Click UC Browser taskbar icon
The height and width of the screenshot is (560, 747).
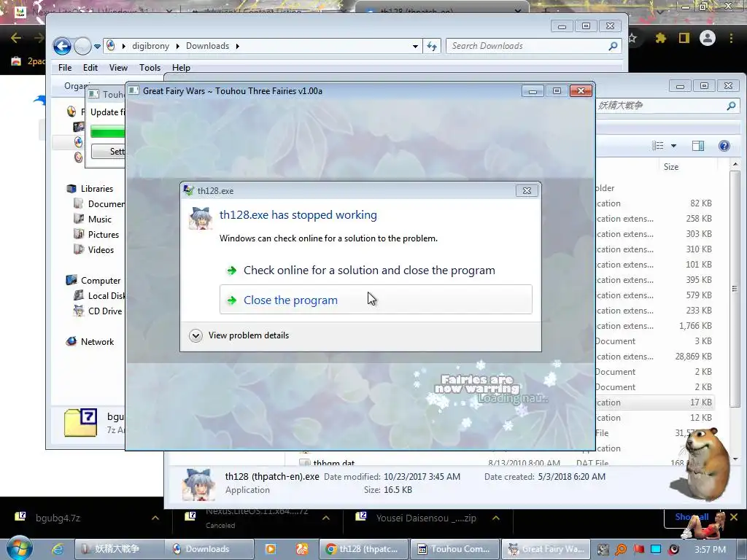coord(302,549)
